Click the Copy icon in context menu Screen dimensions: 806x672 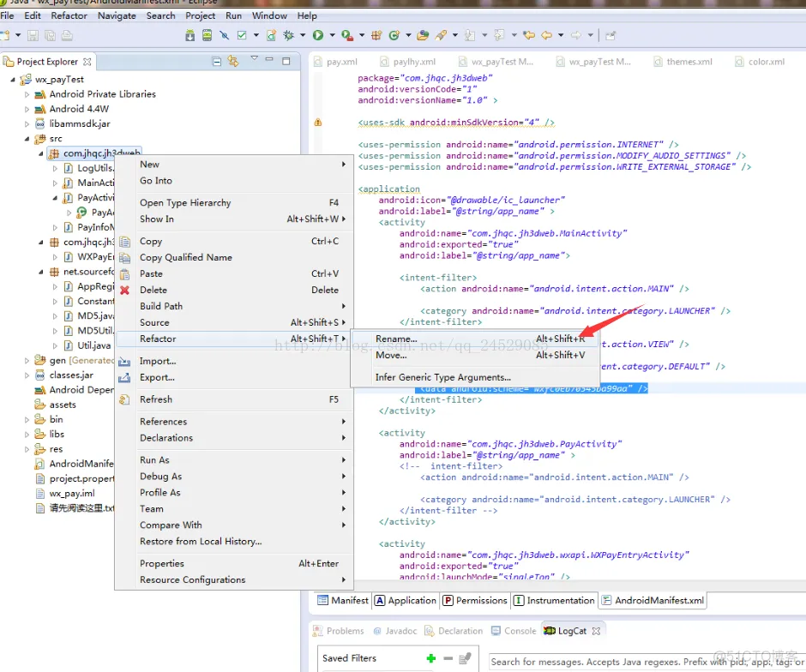point(124,242)
